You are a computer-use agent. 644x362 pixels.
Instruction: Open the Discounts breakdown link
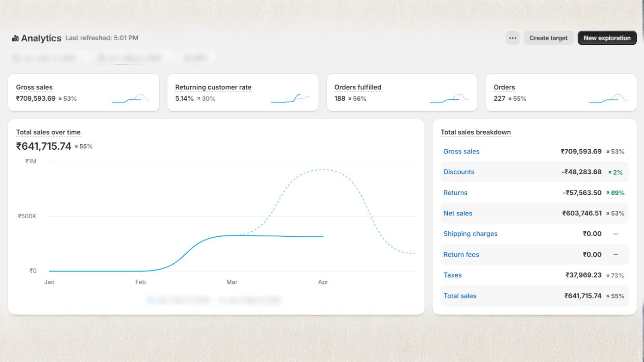point(459,172)
